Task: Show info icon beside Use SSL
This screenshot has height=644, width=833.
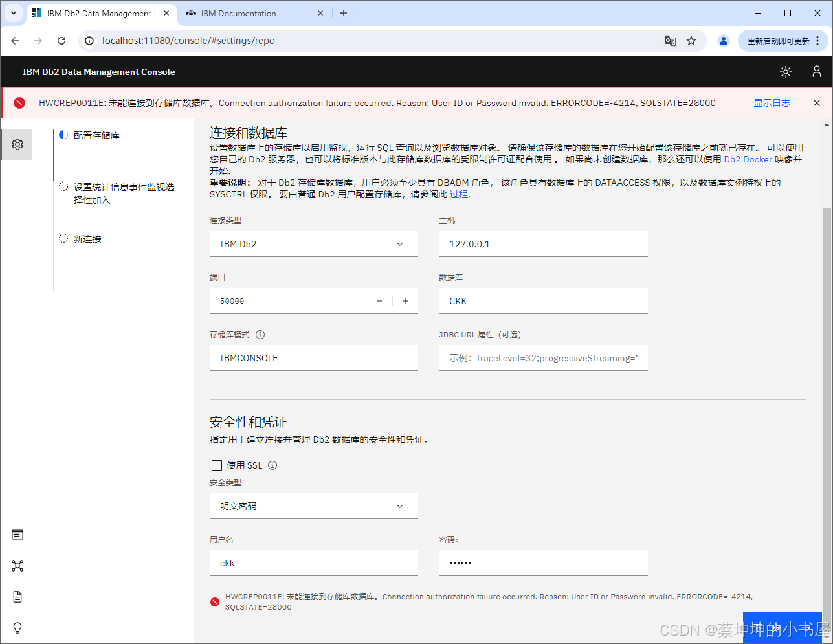Action: point(272,465)
